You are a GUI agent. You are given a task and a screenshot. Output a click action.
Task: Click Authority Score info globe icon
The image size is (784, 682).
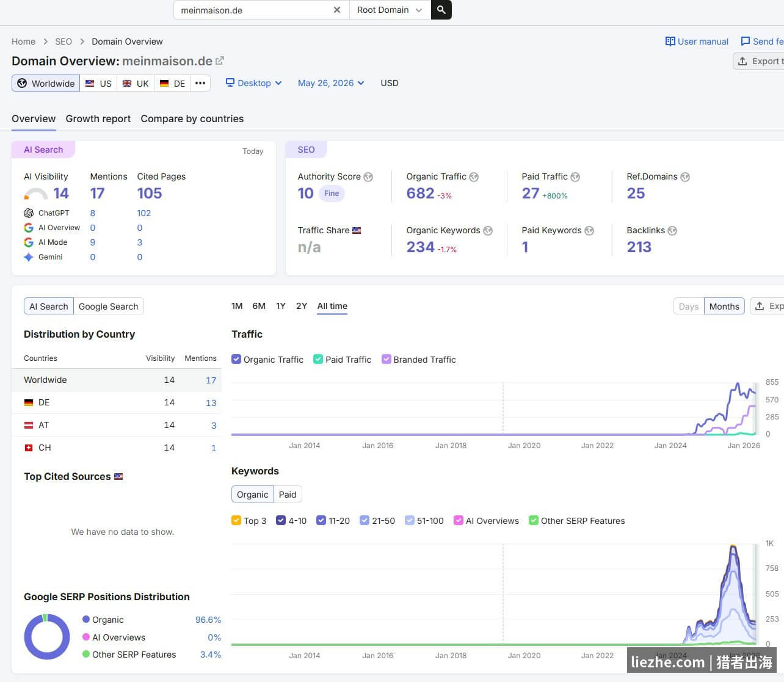pyautogui.click(x=368, y=177)
